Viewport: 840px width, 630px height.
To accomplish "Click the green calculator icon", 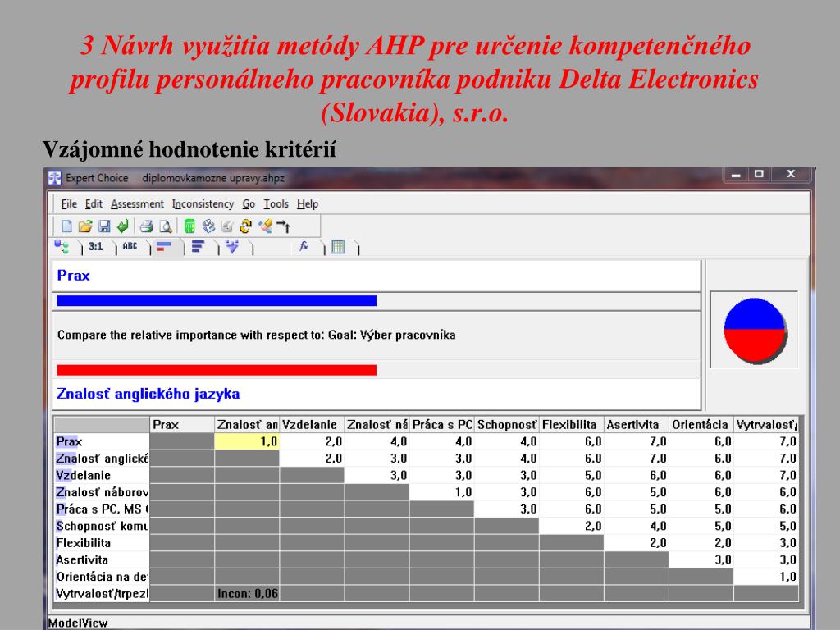I will 189,226.
